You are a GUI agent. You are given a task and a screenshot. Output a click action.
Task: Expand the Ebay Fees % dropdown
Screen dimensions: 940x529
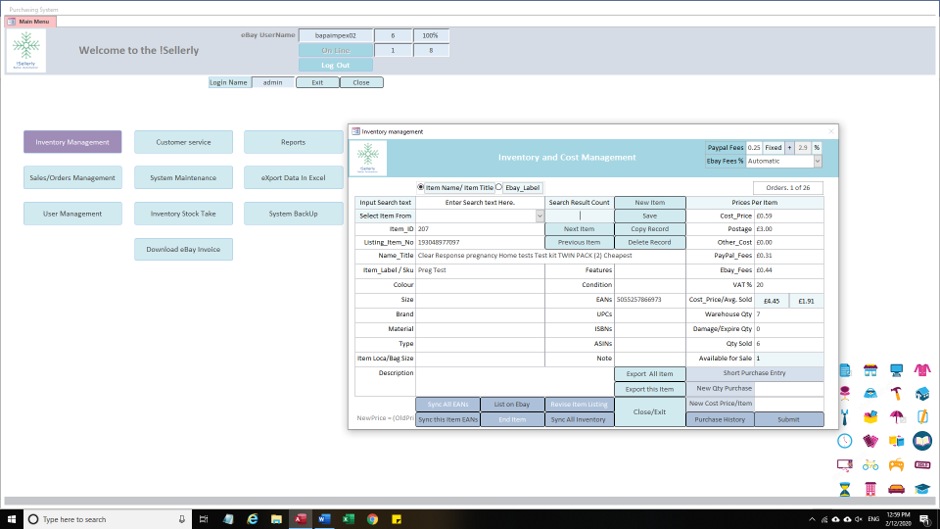pyautogui.click(x=816, y=161)
